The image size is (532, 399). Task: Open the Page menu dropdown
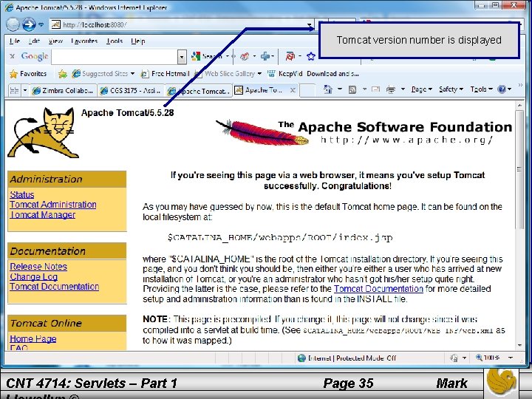pos(422,89)
